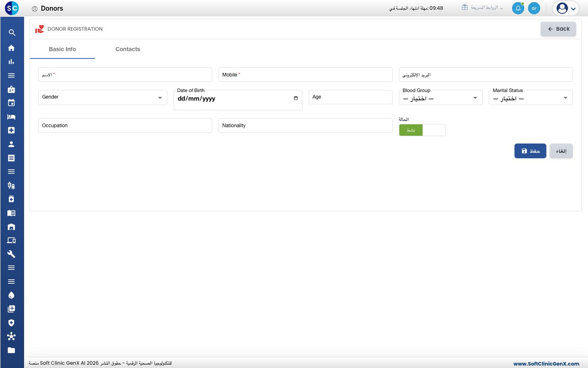Open the blood drop sidebar icon
This screenshot has width=588, height=368.
(11, 295)
